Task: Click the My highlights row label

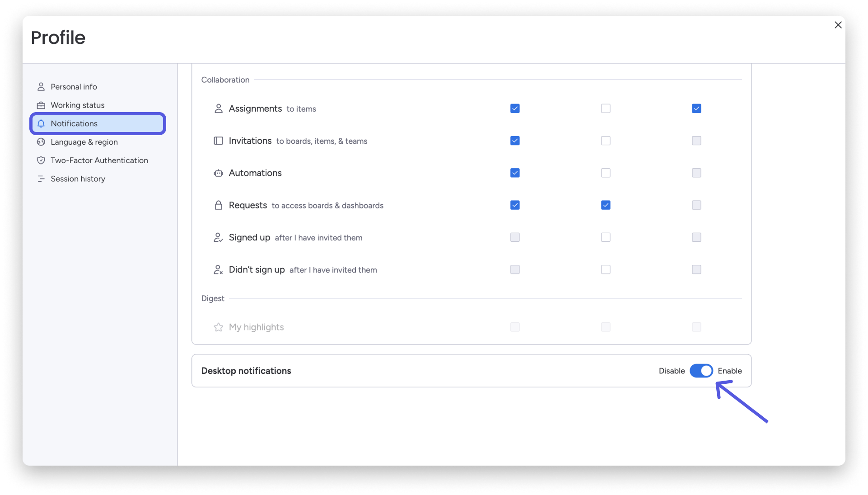Action: click(256, 327)
